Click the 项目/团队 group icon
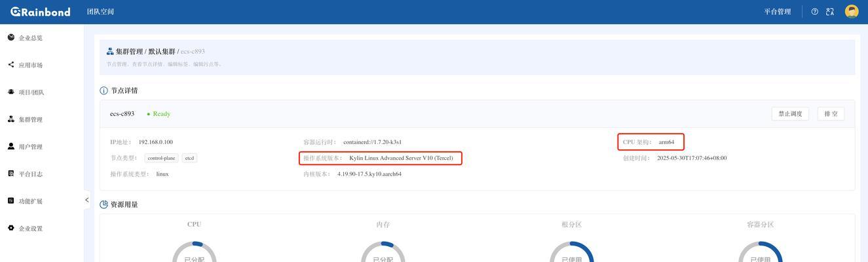 [x=11, y=92]
